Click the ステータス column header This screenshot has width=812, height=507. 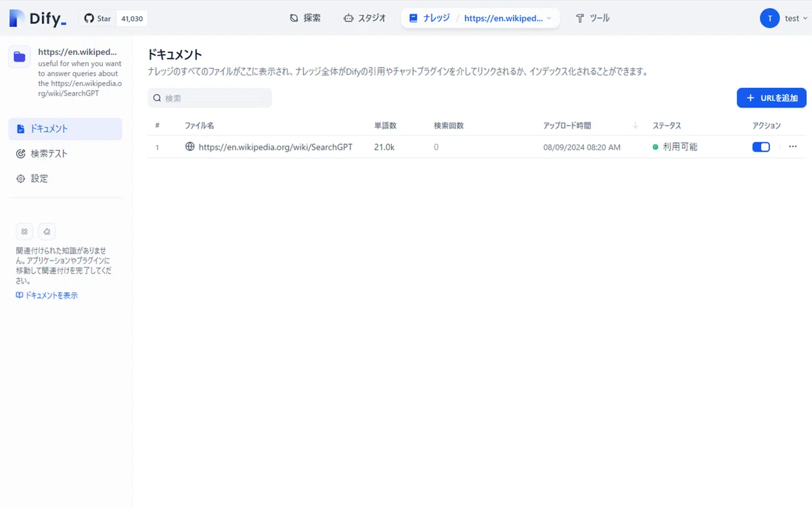pos(667,126)
